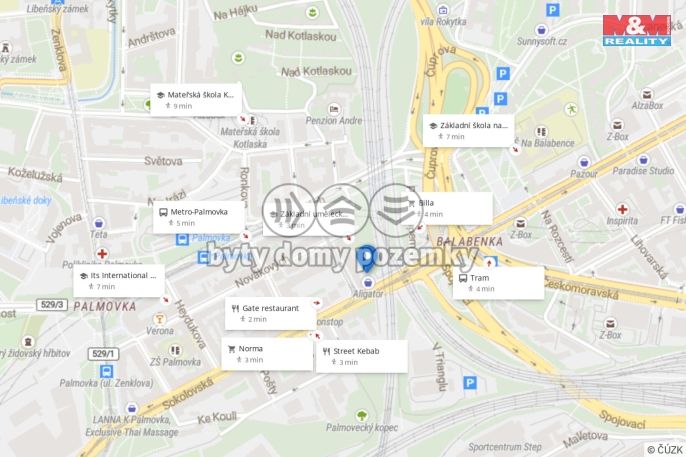Select the Penzion Andre hotel marker
Viewport: 686px width, 457px height.
pyautogui.click(x=334, y=108)
